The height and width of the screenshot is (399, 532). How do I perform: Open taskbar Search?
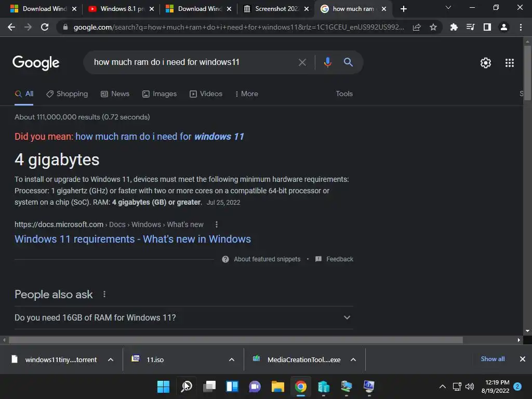[x=187, y=387]
